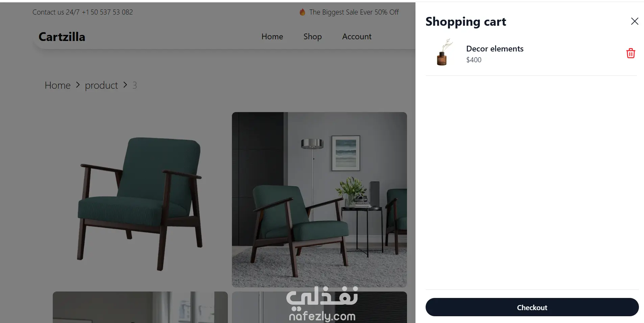Remove Decor elements using the trash icon
Image resolution: width=644 pixels, height=323 pixels.
click(x=630, y=53)
